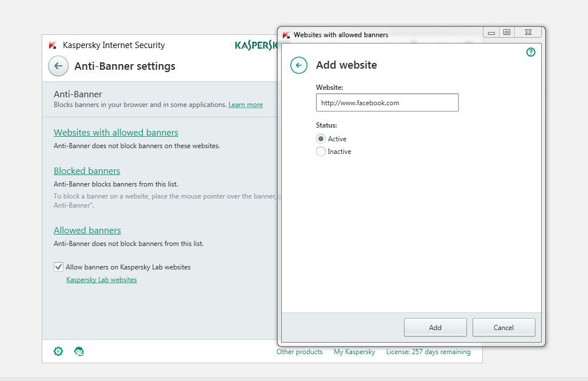Open the Learn more link
Image resolution: width=588 pixels, height=381 pixels.
tap(246, 105)
